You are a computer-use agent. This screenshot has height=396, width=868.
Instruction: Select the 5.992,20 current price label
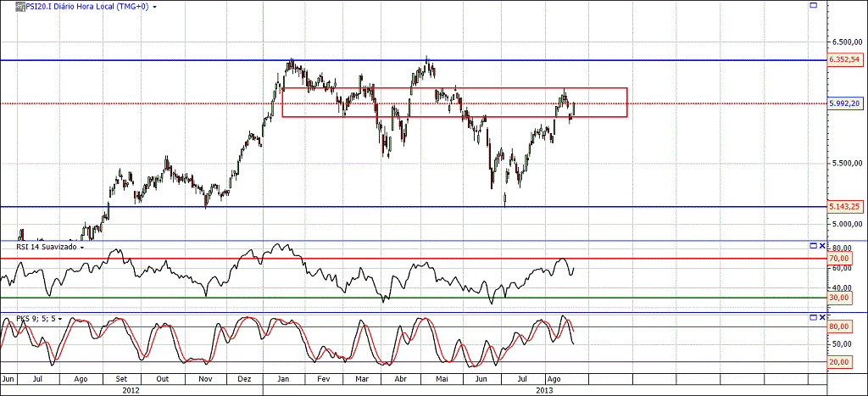pyautogui.click(x=844, y=103)
